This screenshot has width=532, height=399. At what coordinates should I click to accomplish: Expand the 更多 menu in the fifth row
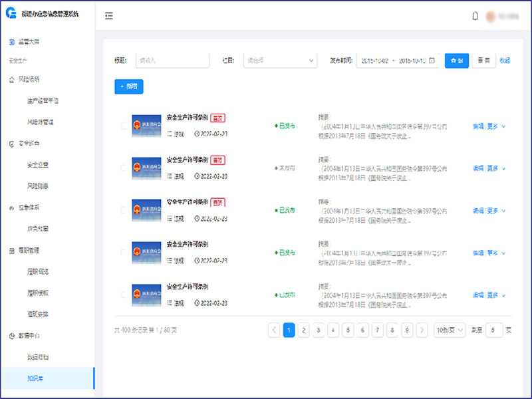[496, 295]
